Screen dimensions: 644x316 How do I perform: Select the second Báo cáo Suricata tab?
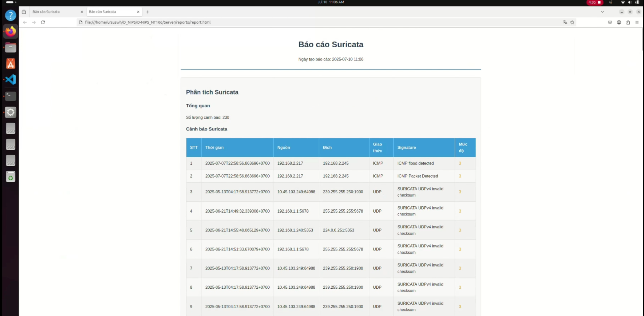coord(114,12)
